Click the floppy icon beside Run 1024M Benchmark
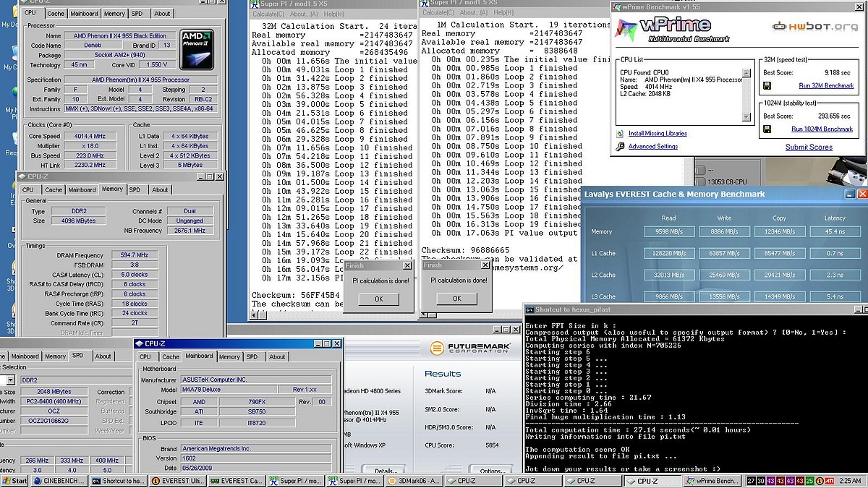 [767, 129]
